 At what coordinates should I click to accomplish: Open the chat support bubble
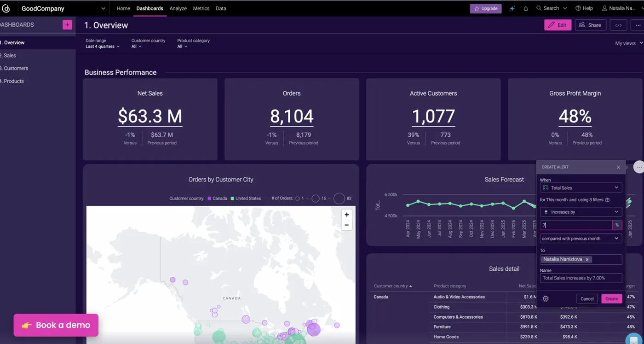point(634,339)
